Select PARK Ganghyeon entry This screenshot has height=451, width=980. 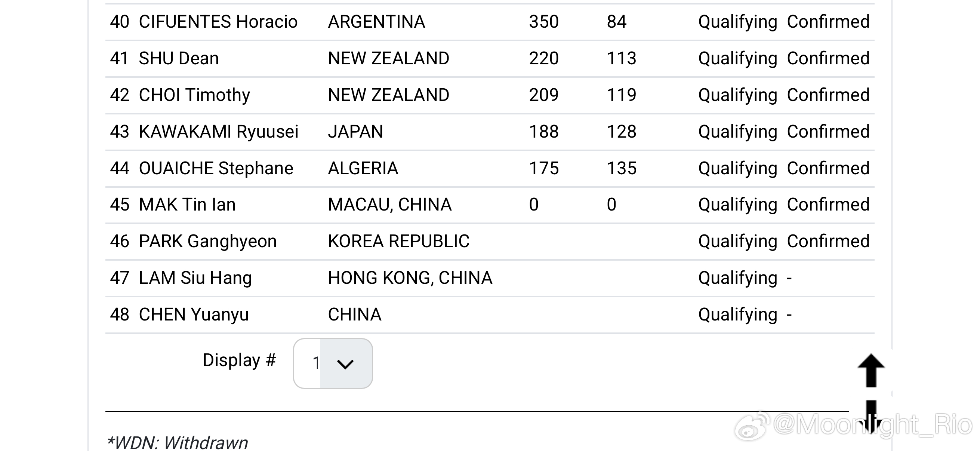(208, 242)
